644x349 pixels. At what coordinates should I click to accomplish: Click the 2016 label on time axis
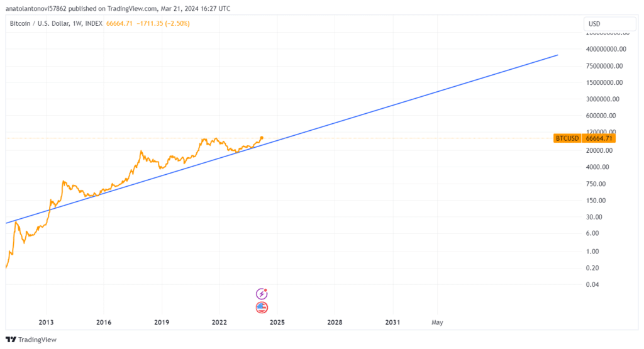[104, 323]
